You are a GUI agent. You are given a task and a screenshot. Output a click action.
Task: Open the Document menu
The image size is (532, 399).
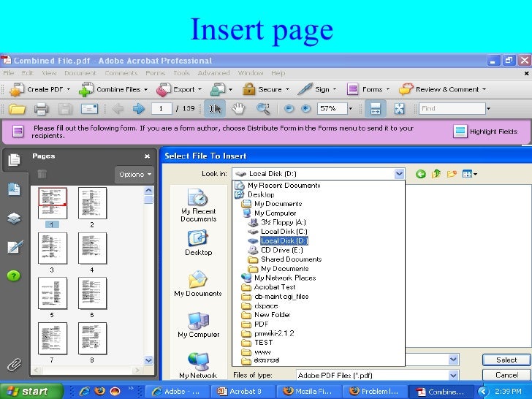[80, 73]
